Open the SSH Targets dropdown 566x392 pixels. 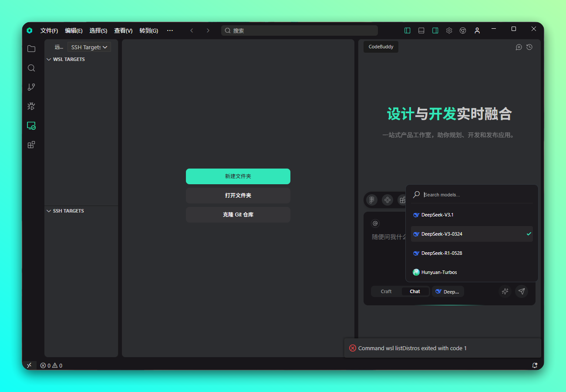89,47
